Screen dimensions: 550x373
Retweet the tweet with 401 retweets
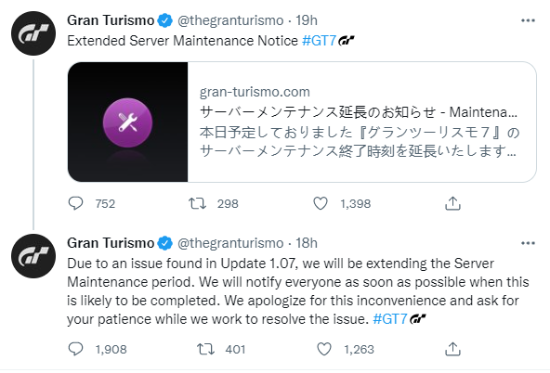206,349
